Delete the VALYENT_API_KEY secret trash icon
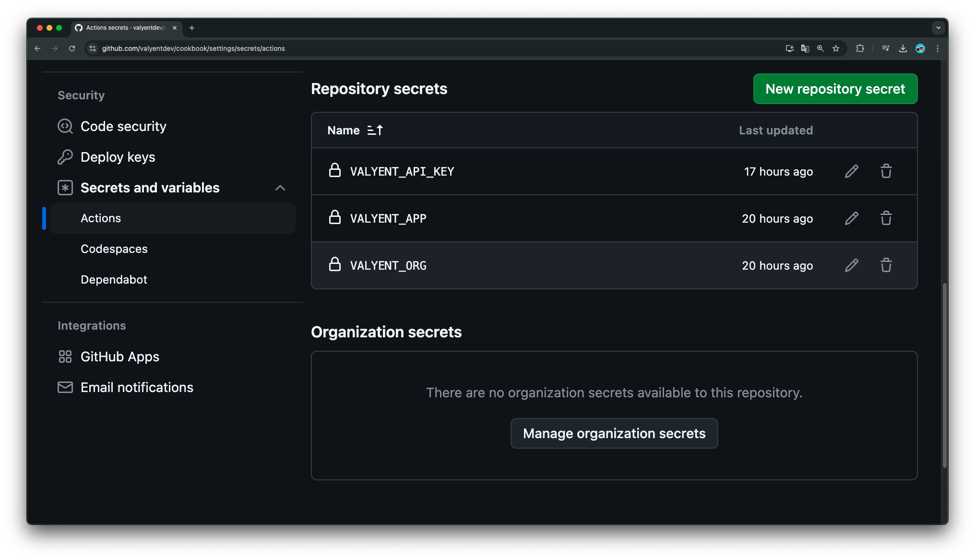The height and width of the screenshot is (560, 975). pos(886,171)
